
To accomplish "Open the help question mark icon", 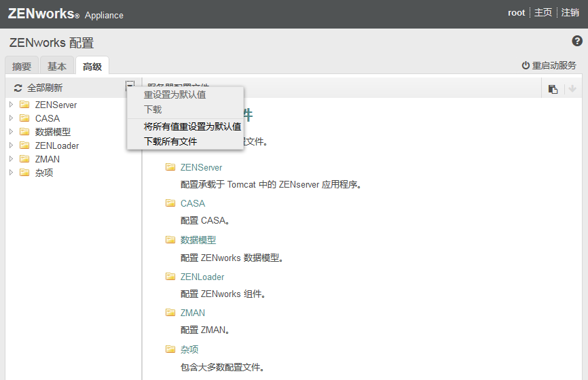I will tap(576, 41).
